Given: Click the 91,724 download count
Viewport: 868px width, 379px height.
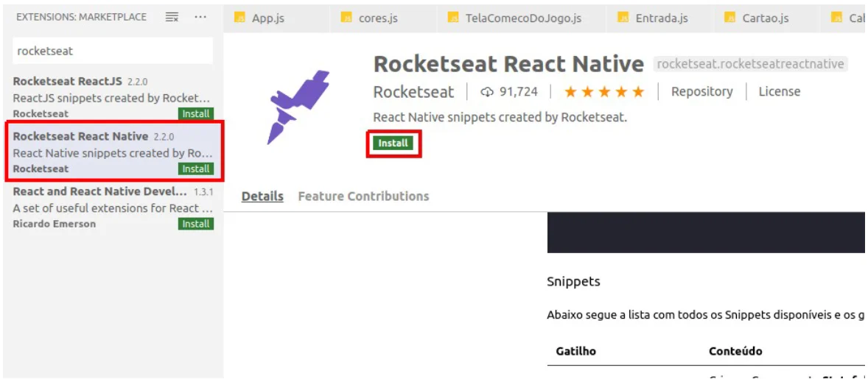Looking at the screenshot, I should click(519, 92).
